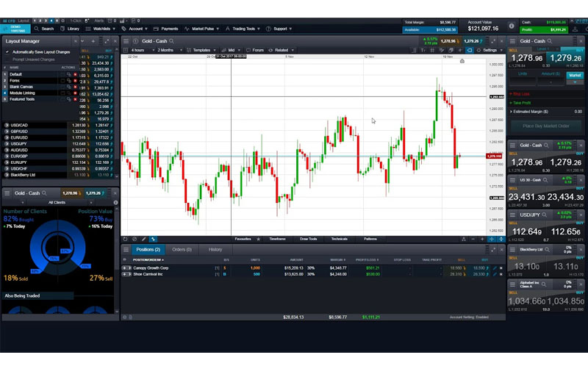Image resolution: width=588 pixels, height=377 pixels.
Task: Open the chart Templates dropdown
Action: pos(201,50)
